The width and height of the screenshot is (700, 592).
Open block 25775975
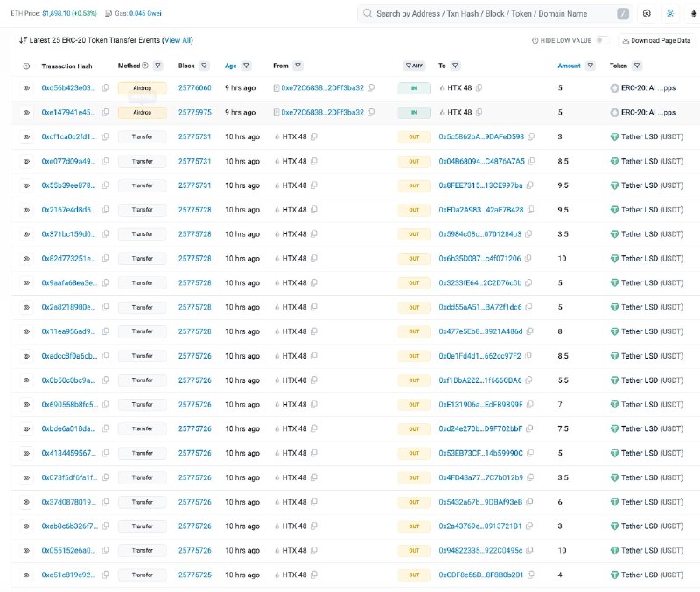[194, 113]
